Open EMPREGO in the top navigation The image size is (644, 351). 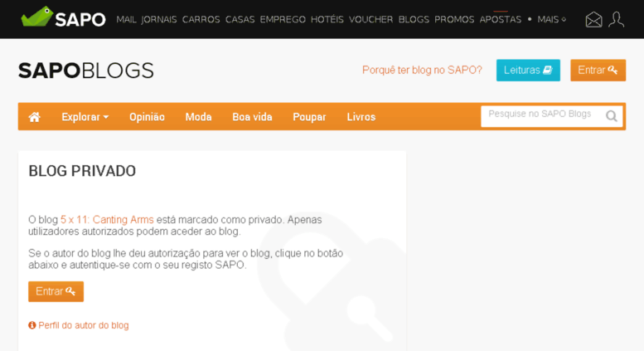tap(283, 19)
